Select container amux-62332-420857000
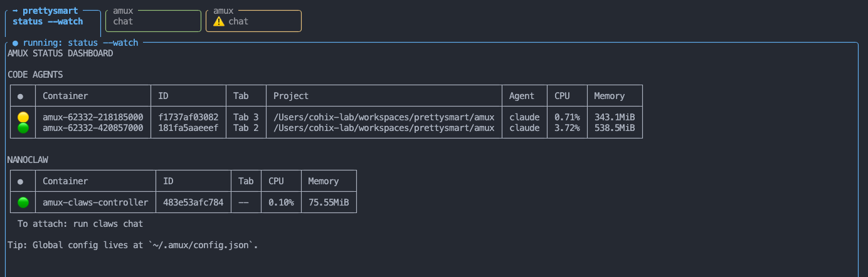868x277 pixels. point(93,128)
